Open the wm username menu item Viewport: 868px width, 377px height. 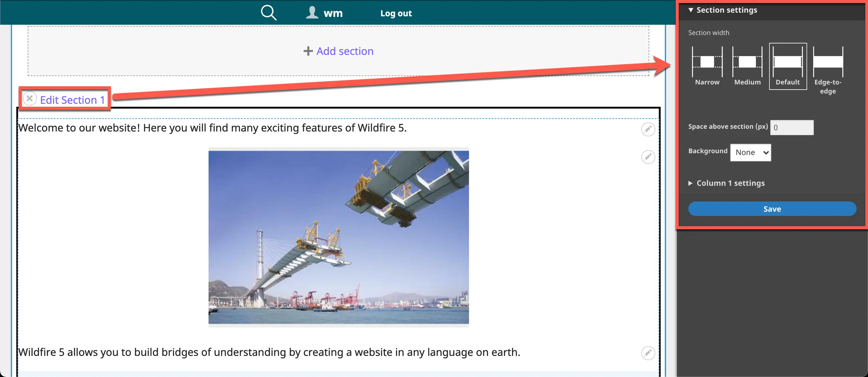click(333, 13)
